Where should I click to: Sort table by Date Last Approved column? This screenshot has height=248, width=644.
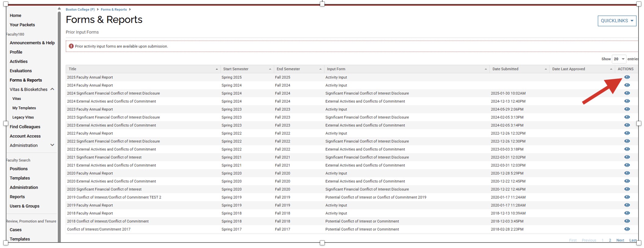582,69
